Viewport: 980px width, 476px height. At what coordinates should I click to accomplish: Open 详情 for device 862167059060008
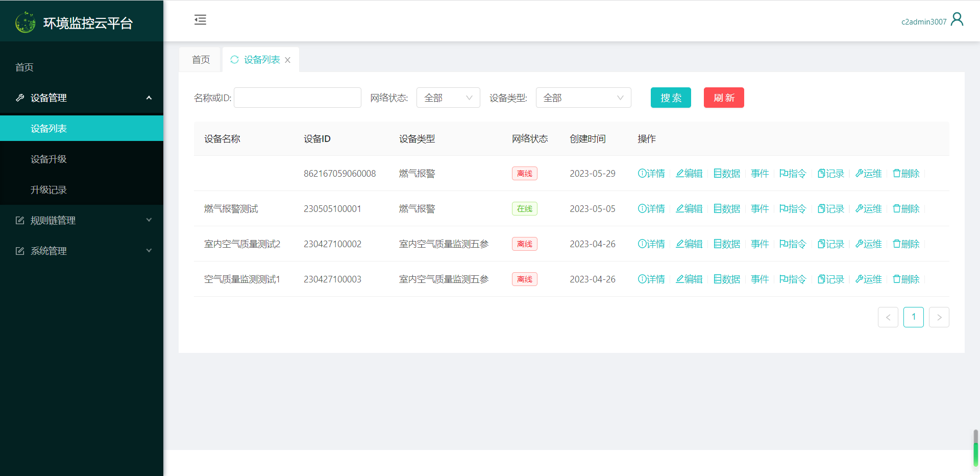click(x=651, y=174)
